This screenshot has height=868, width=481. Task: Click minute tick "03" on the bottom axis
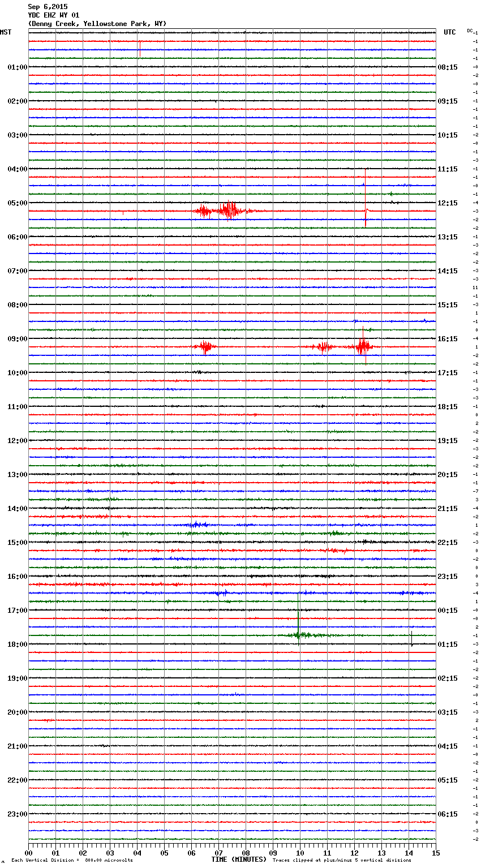tap(110, 853)
